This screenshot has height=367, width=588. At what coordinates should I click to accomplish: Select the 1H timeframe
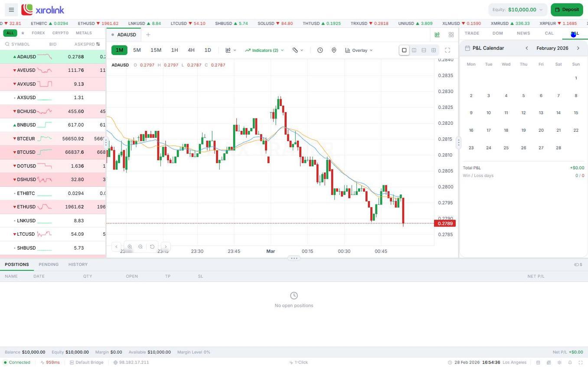tap(174, 50)
